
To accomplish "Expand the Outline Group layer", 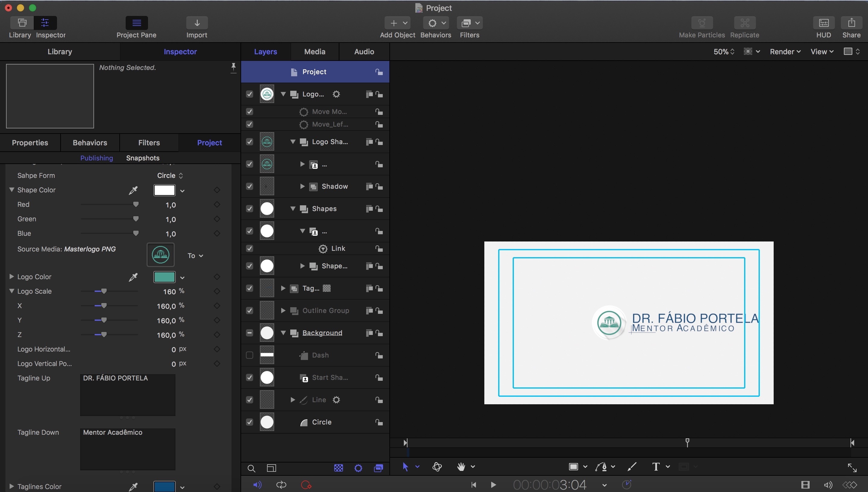I will (x=283, y=311).
